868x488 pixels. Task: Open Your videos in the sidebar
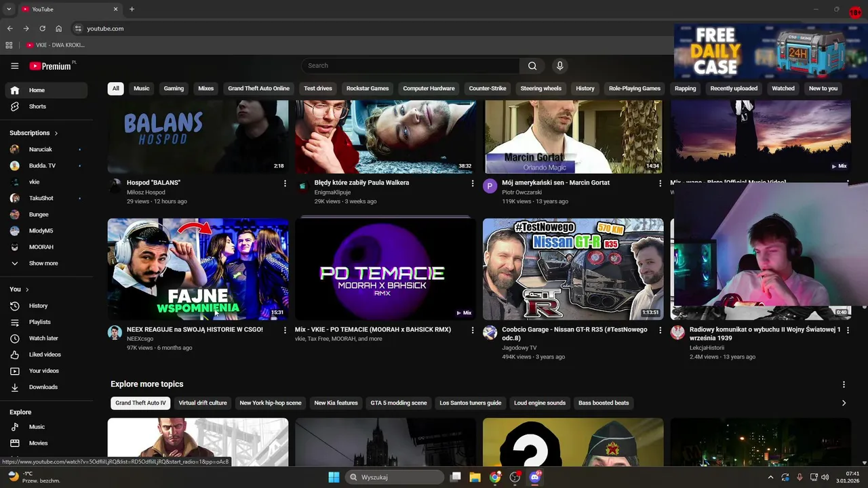46,371
